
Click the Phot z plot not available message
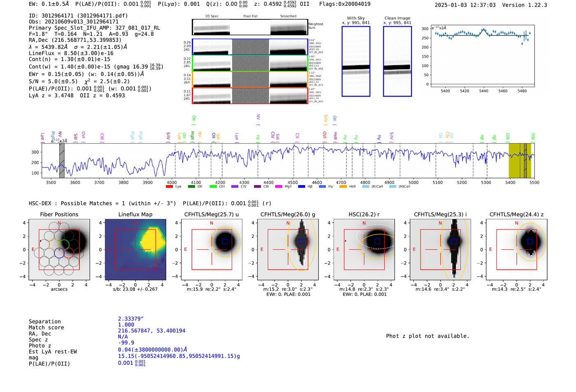(427, 336)
